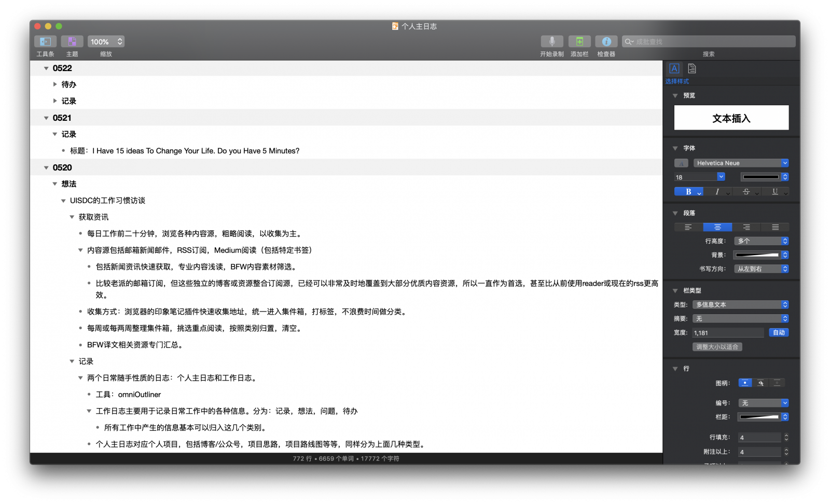Click the strikethrough formatting icon

(x=746, y=191)
